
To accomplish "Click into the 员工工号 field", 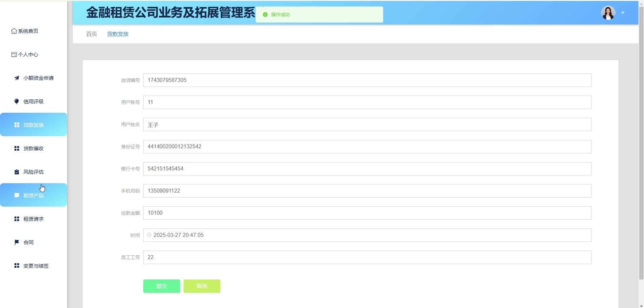I will click(367, 257).
